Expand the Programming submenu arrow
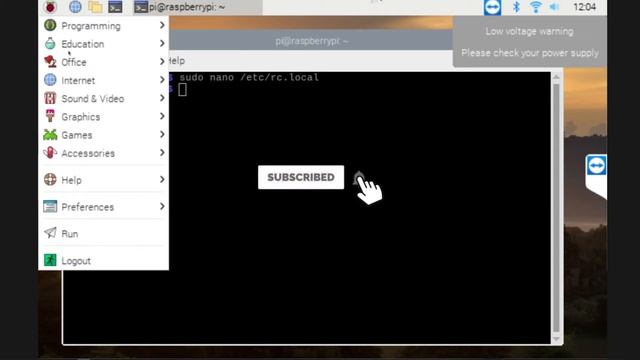The height and width of the screenshot is (360, 640). tap(162, 25)
